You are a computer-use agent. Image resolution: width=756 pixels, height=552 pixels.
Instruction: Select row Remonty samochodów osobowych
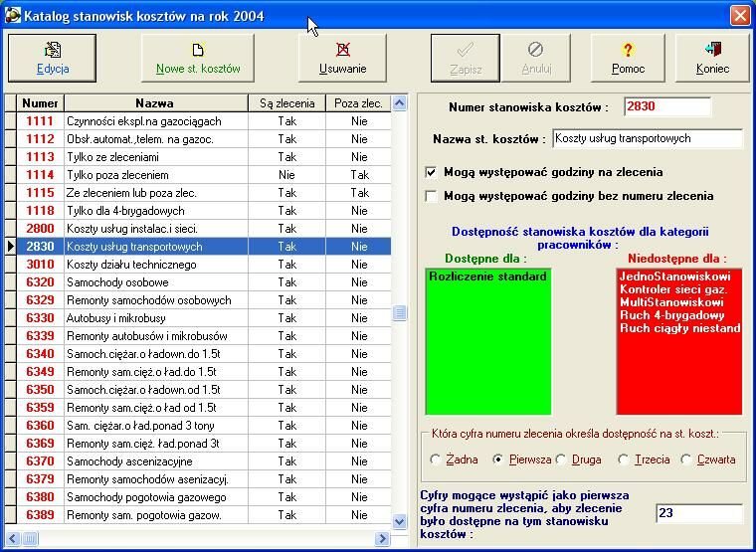coord(204,299)
